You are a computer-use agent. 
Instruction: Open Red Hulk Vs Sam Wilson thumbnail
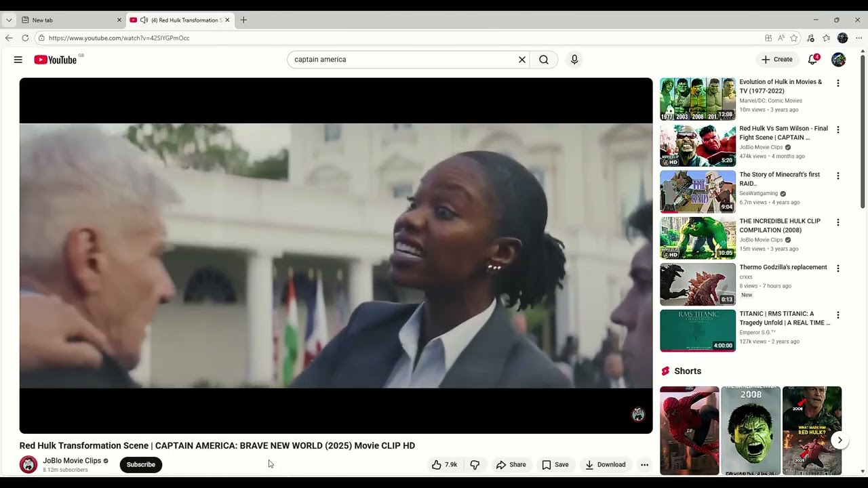coord(698,146)
